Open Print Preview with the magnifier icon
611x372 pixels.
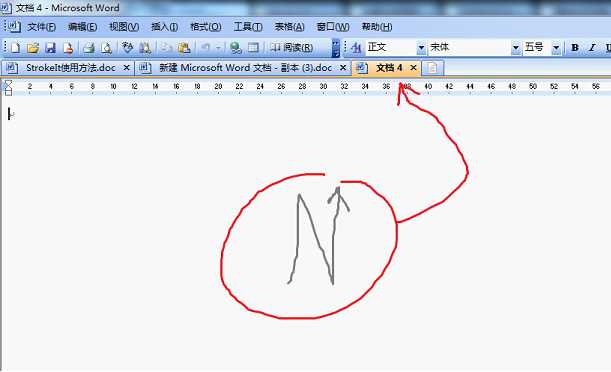pyautogui.click(x=106, y=48)
